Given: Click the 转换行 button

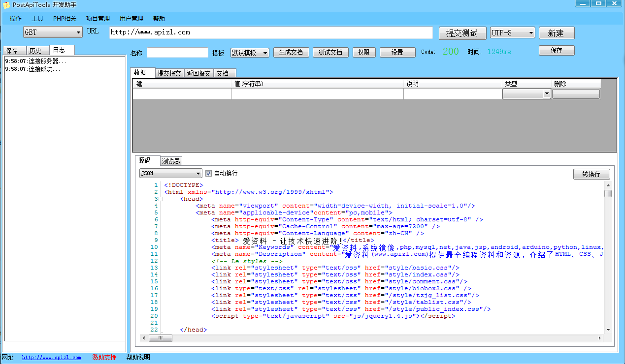Looking at the screenshot, I should point(592,174).
